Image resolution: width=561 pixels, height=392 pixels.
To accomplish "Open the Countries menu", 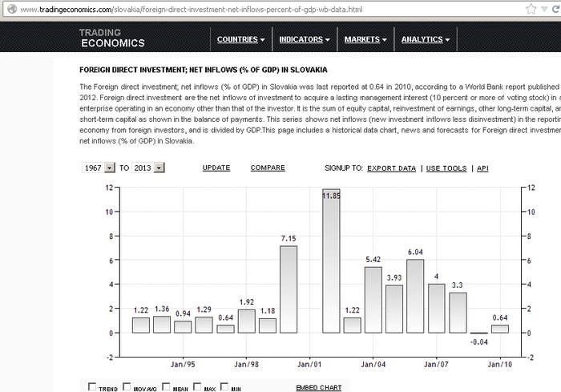I will 240,39.
